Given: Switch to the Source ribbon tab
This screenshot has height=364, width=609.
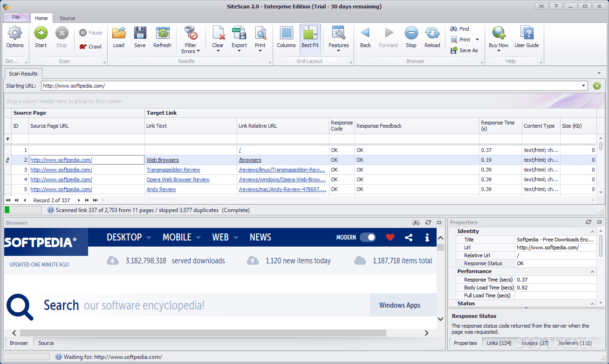Looking at the screenshot, I should 68,18.
